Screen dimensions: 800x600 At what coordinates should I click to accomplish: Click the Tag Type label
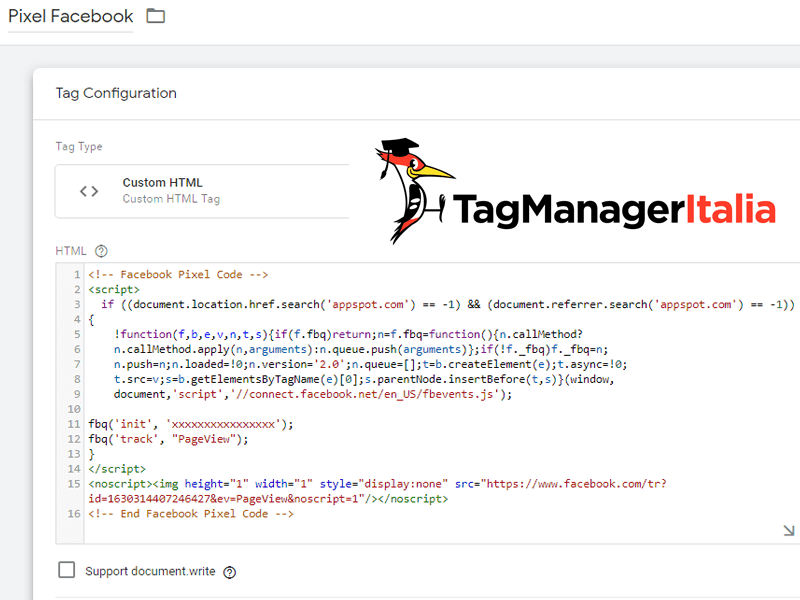pos(79,146)
